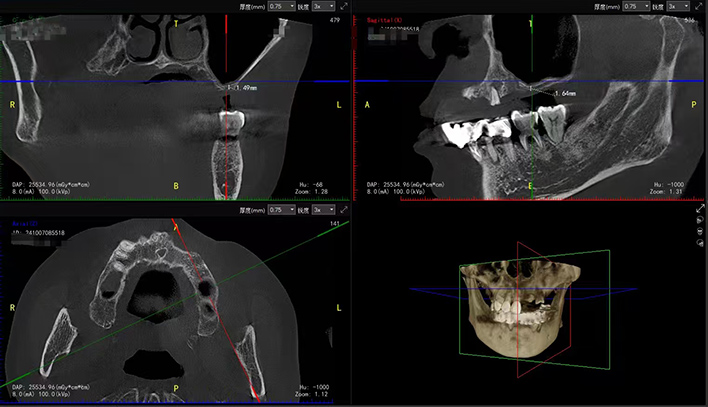Viewport: 708px width, 407px height.
Task: Click the third icon in 3D panel toolbar
Action: click(x=699, y=232)
